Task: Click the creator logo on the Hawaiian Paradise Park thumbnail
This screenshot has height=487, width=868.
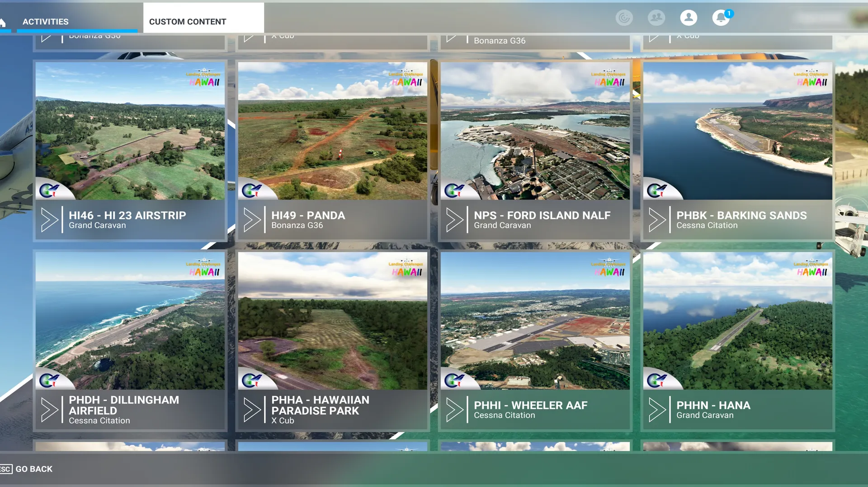Action: pyautogui.click(x=251, y=380)
